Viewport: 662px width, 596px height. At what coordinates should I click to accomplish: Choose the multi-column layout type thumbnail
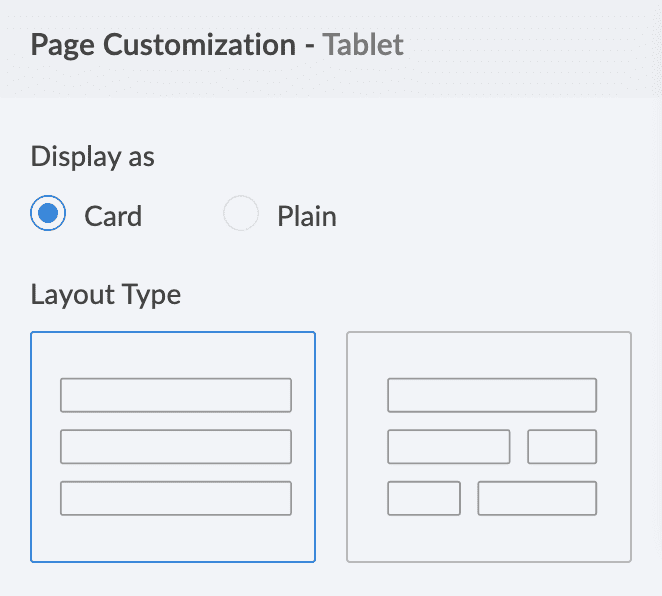click(x=489, y=447)
